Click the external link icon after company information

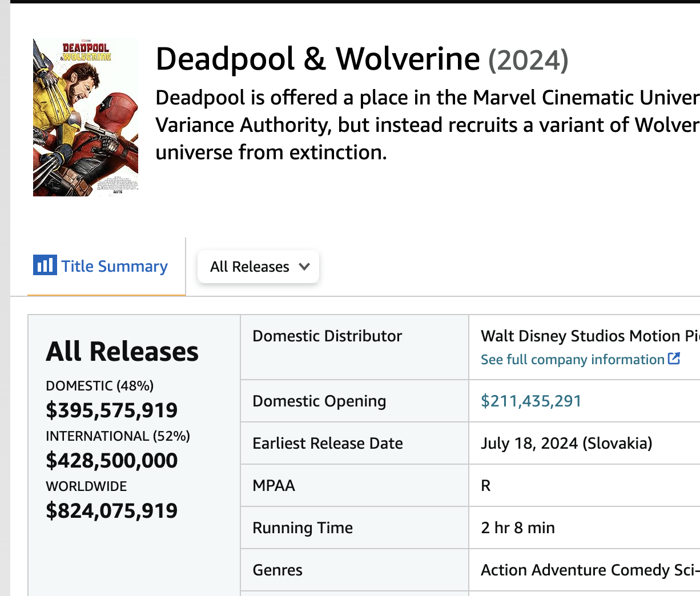[x=674, y=359]
